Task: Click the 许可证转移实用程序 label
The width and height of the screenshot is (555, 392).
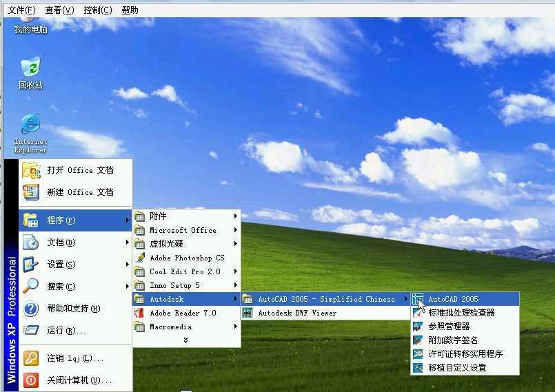Action: (x=465, y=354)
